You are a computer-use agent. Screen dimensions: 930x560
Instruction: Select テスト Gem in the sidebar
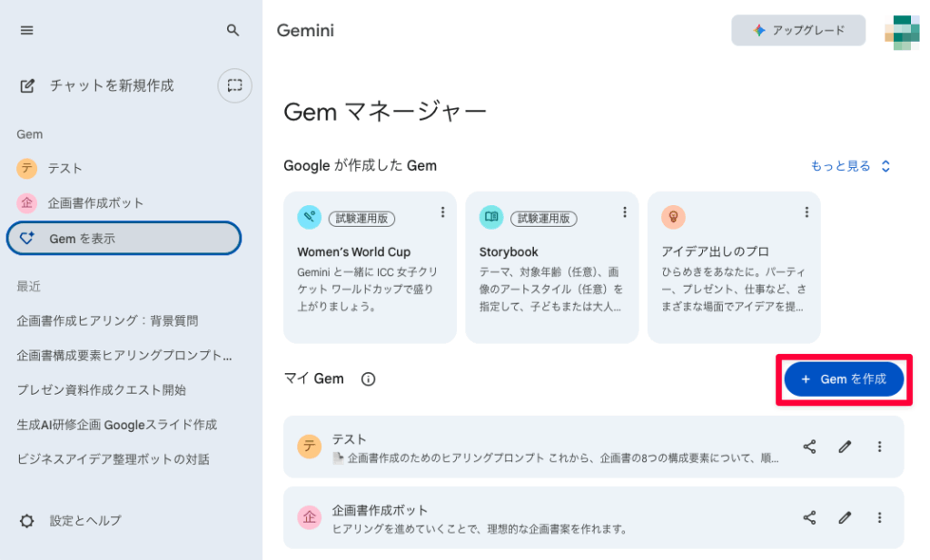point(58,168)
